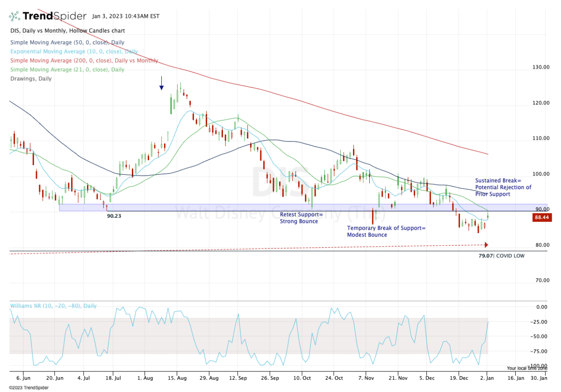Toggle the 50-day Simple Moving Average legend entry
This screenshot has height=392, width=561.
pos(67,43)
